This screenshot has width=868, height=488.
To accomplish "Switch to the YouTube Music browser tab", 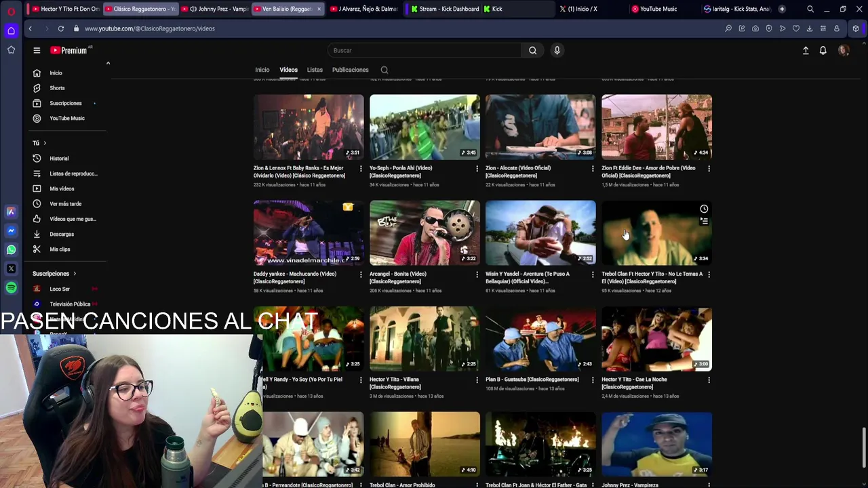I will coord(658,9).
